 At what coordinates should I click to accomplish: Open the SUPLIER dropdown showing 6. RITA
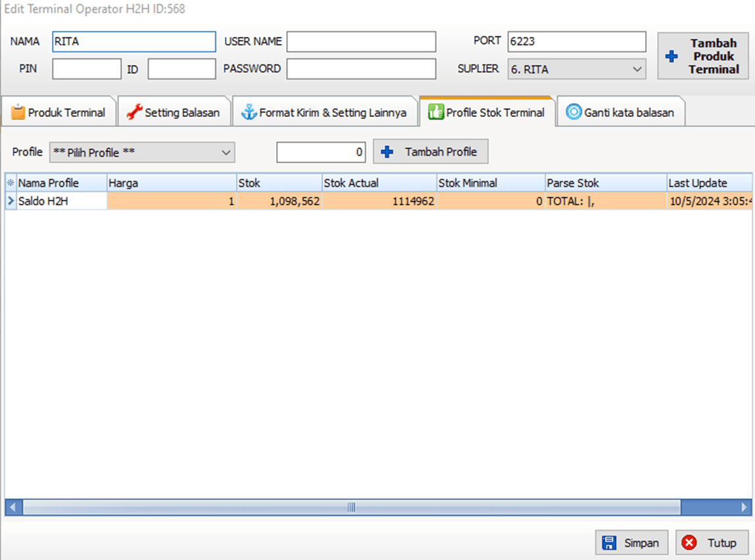pos(576,69)
